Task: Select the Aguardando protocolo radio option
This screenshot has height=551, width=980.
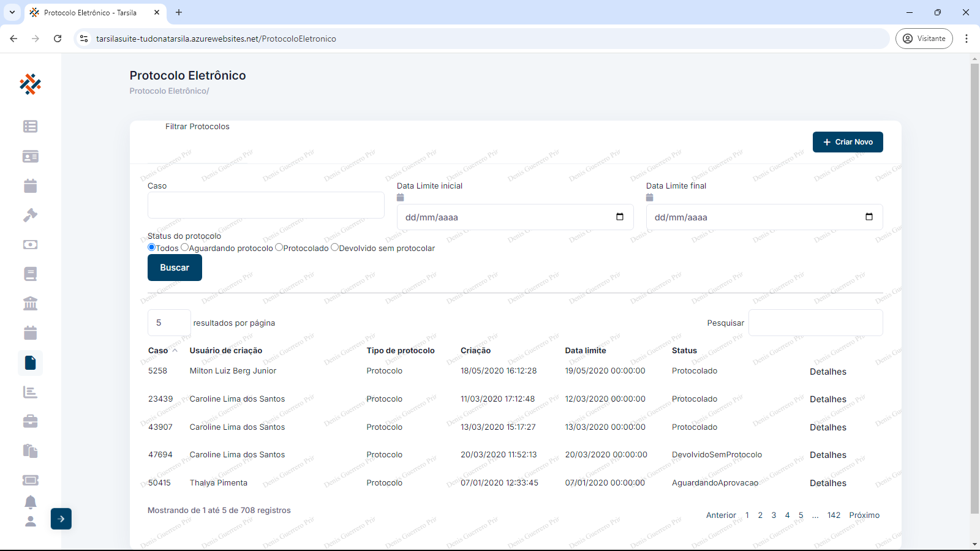Action: (x=184, y=247)
